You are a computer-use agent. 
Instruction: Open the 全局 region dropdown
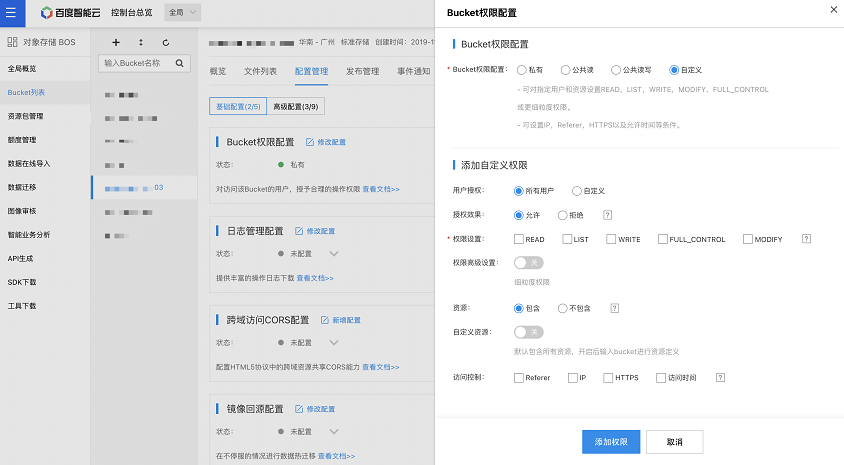(x=182, y=12)
